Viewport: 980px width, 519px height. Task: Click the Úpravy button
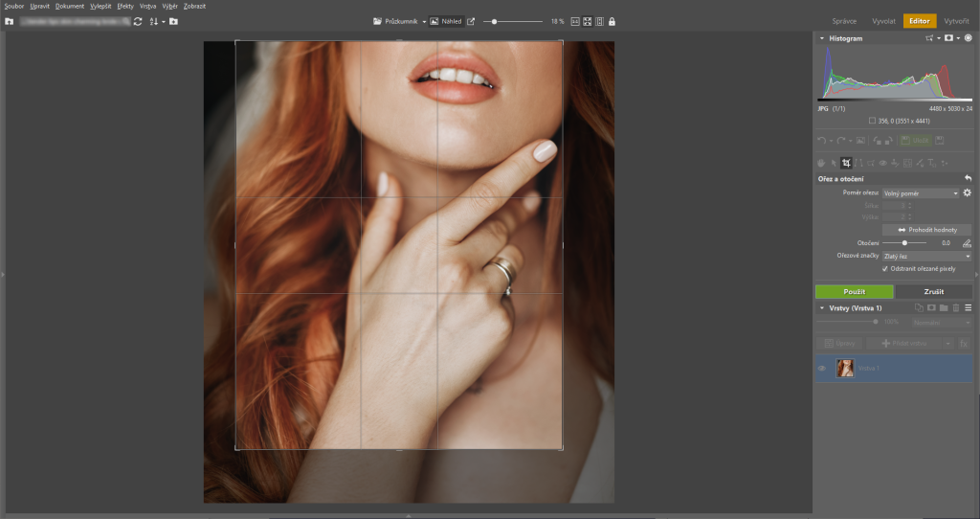839,344
